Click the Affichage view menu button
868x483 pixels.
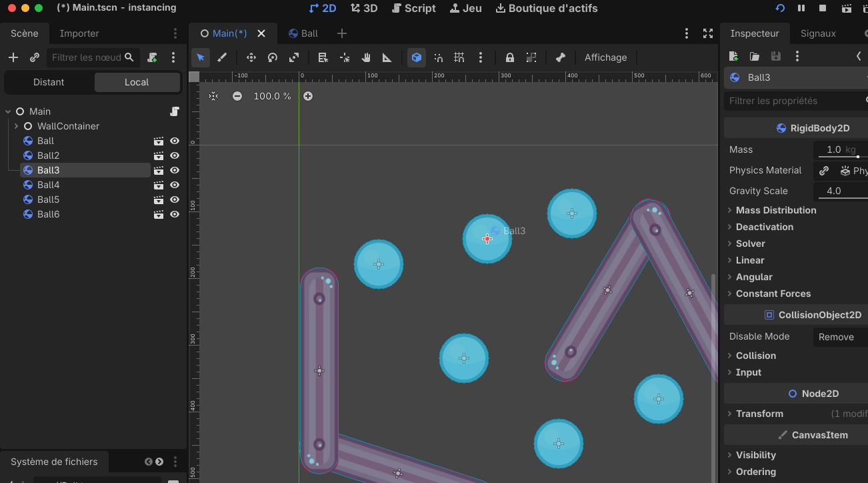606,57
